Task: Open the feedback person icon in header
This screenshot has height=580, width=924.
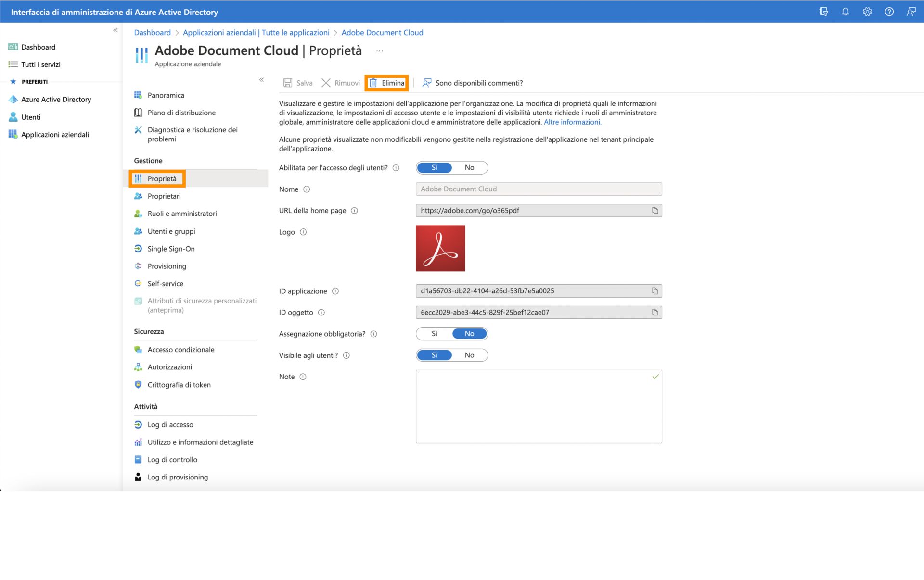Action: [911, 12]
